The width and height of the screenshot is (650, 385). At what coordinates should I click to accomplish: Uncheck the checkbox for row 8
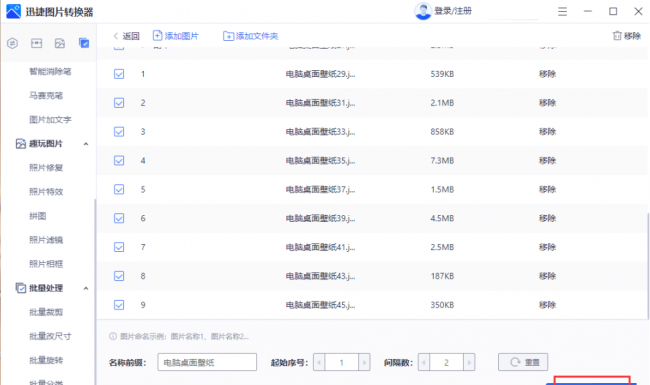tap(119, 276)
